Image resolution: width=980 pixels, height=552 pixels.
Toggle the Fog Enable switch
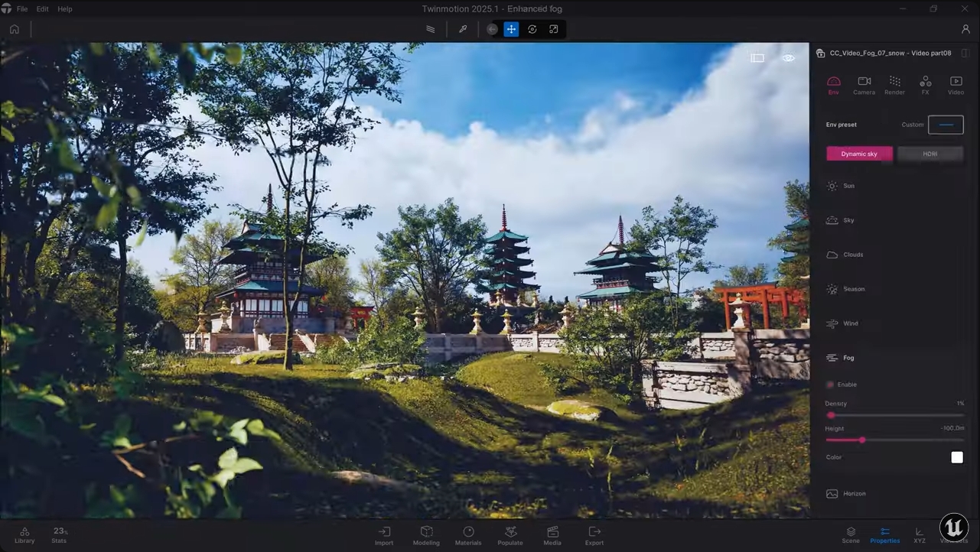pyautogui.click(x=831, y=385)
